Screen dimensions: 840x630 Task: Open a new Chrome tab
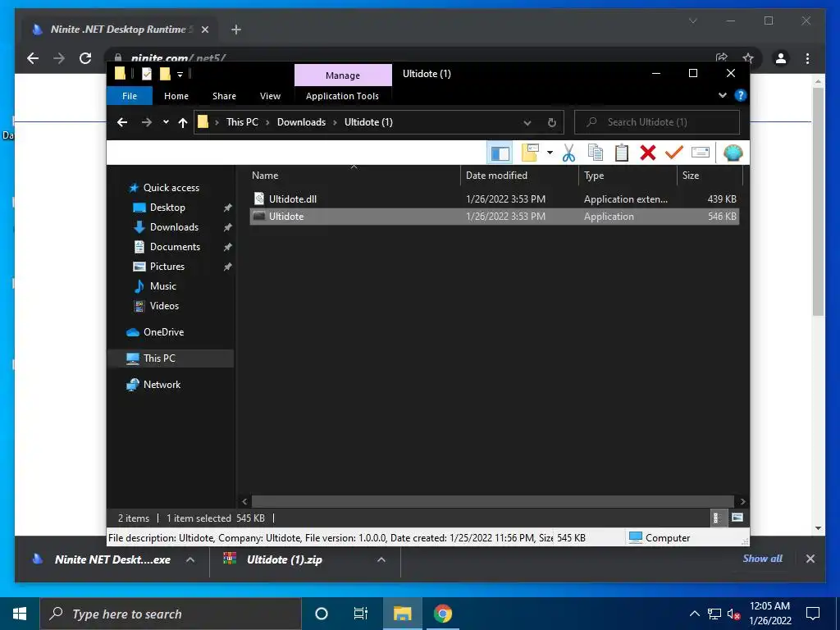(x=235, y=30)
